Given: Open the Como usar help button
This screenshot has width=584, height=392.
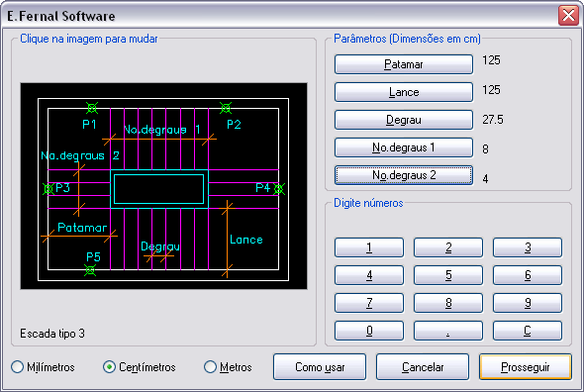Looking at the screenshot, I should [320, 367].
